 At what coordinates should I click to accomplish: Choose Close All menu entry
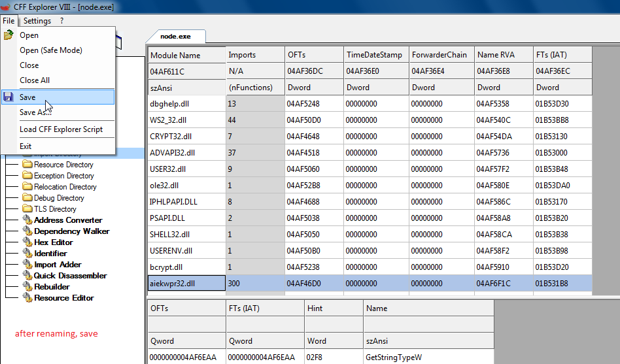point(58,80)
